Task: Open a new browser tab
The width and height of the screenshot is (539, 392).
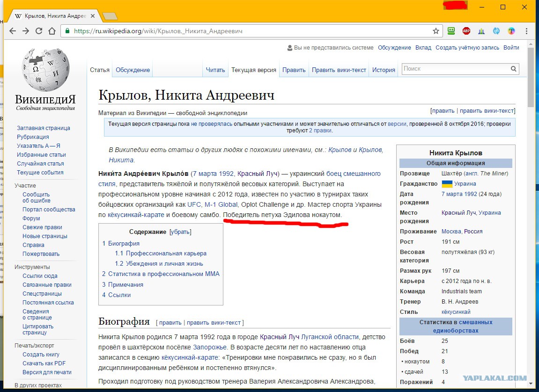Action: [x=110, y=16]
